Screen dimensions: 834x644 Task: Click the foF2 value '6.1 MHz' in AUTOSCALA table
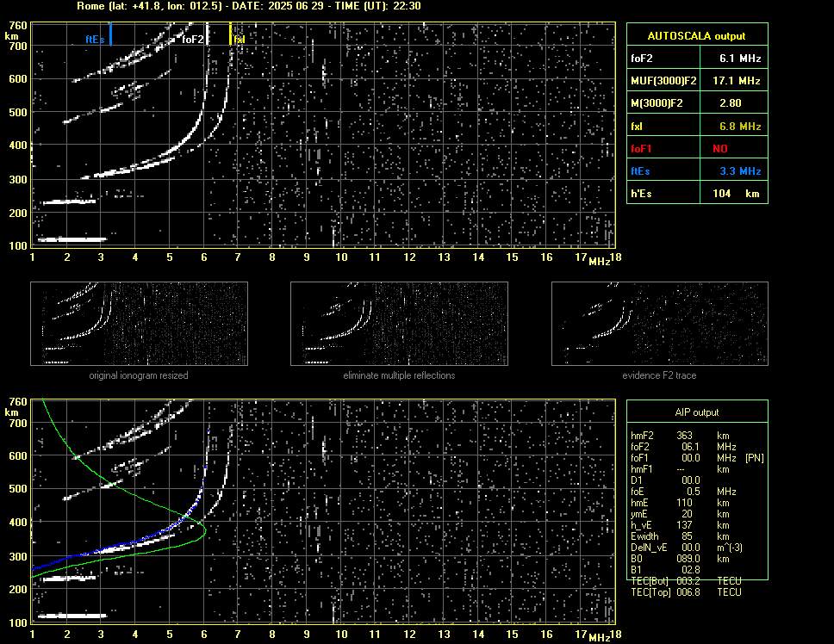(740, 59)
